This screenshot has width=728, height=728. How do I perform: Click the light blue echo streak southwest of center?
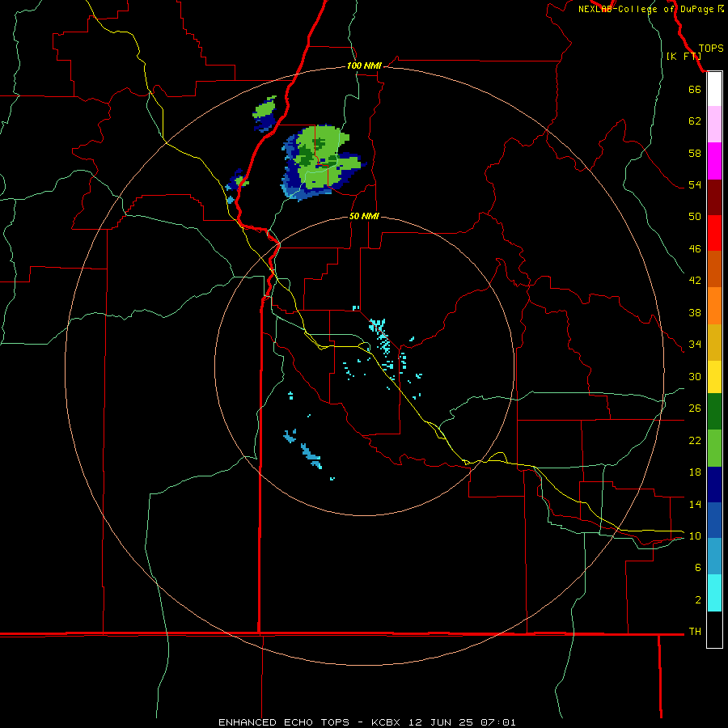(x=311, y=456)
